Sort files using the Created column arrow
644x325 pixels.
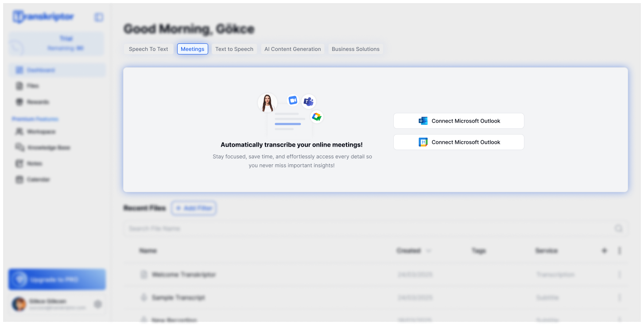pos(428,251)
